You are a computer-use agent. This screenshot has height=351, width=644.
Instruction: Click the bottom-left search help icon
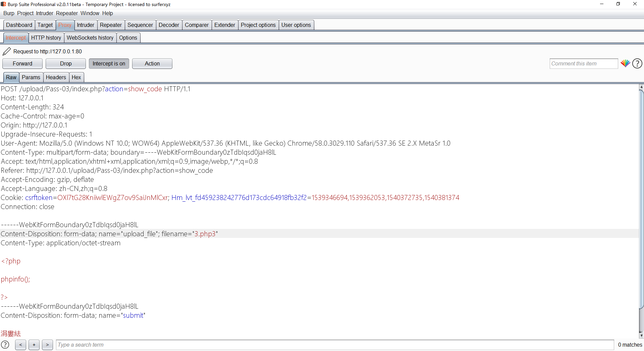point(5,345)
